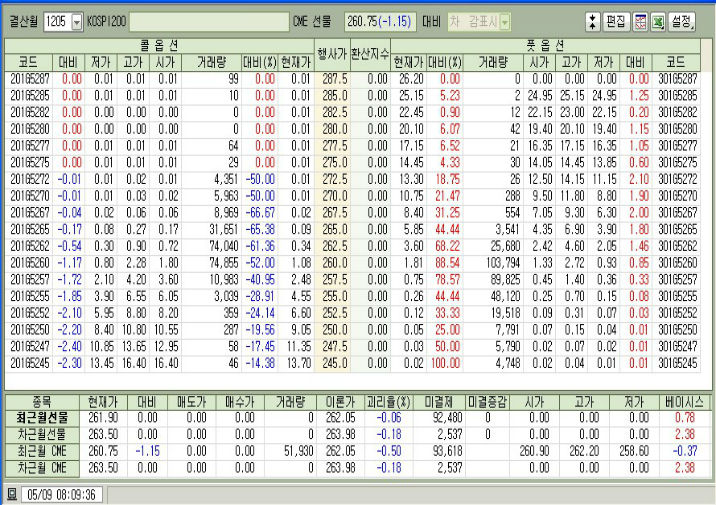This screenshot has width=716, height=505.
Task: Click the 환산지수 column header
Action: pos(369,54)
